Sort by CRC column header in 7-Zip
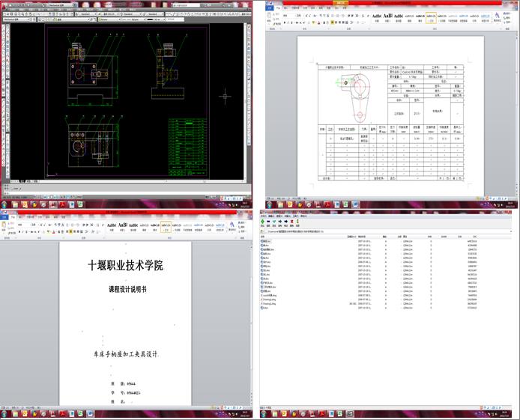Screen dimensions: 520x420 pyautogui.click(x=475, y=237)
